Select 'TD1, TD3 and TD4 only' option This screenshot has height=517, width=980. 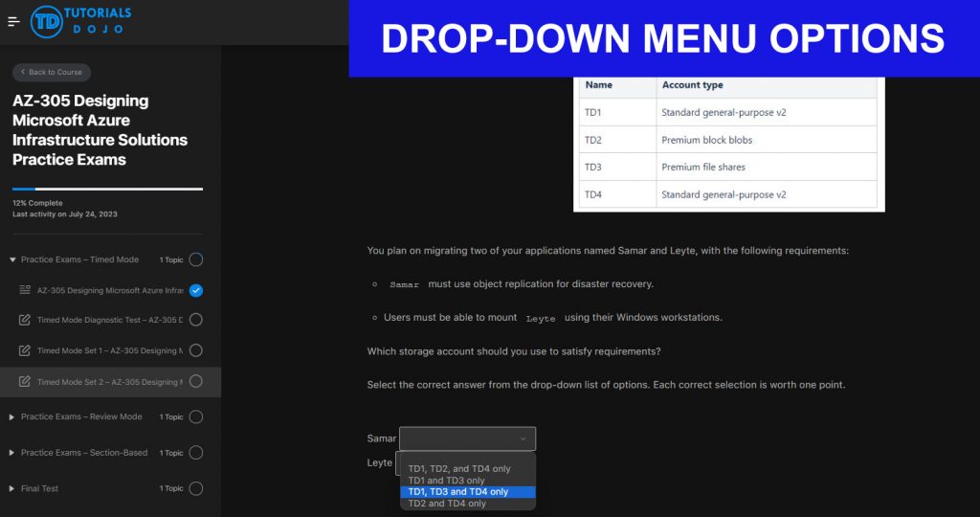[458, 492]
